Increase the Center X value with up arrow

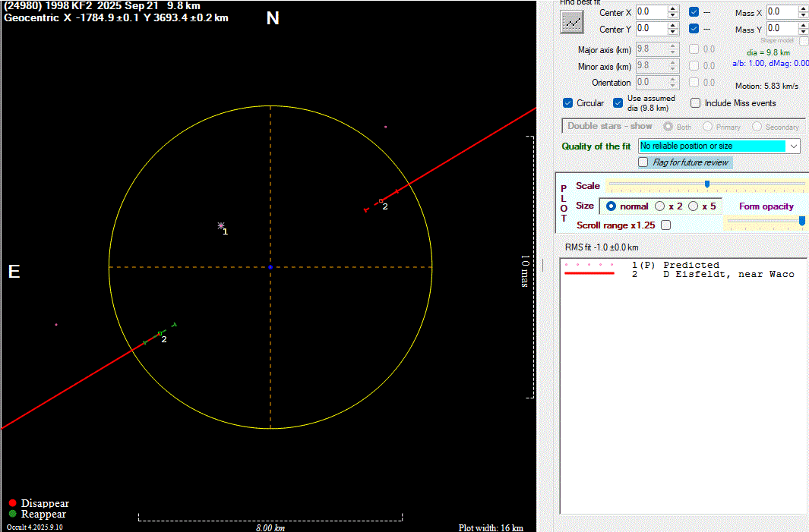672,8
